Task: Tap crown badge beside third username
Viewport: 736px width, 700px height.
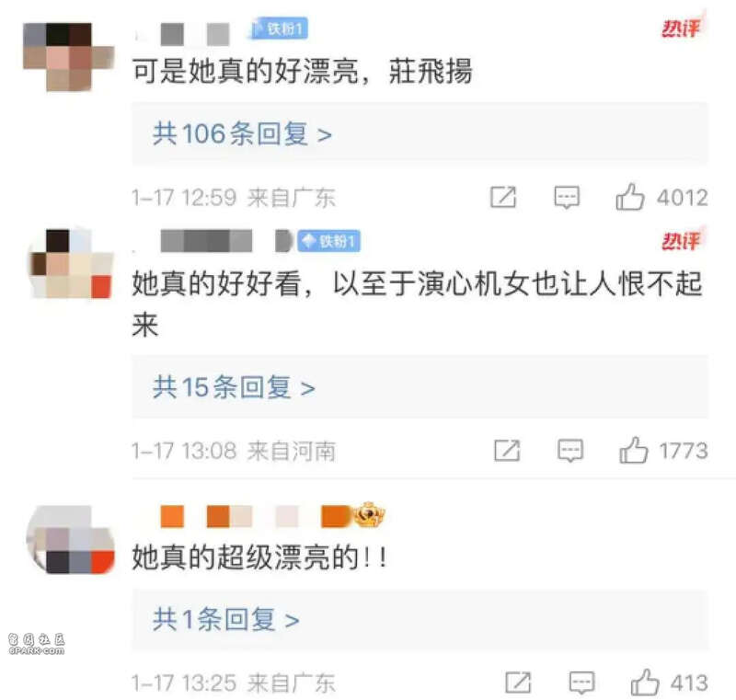Action: (369, 515)
